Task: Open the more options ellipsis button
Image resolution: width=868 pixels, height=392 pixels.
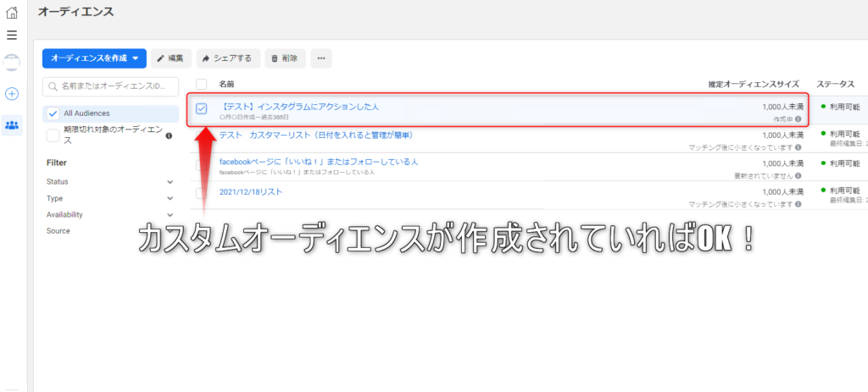Action: coord(321,58)
